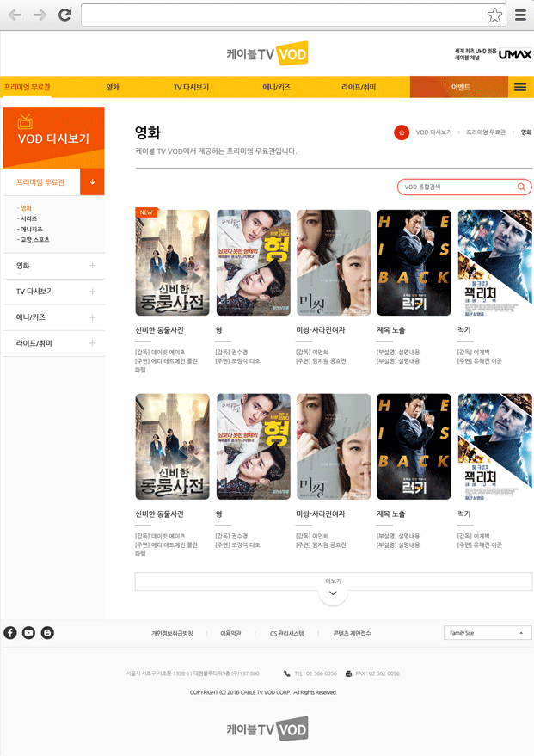Load more movies with 더보기 button
534x756 pixels.
pos(334,581)
